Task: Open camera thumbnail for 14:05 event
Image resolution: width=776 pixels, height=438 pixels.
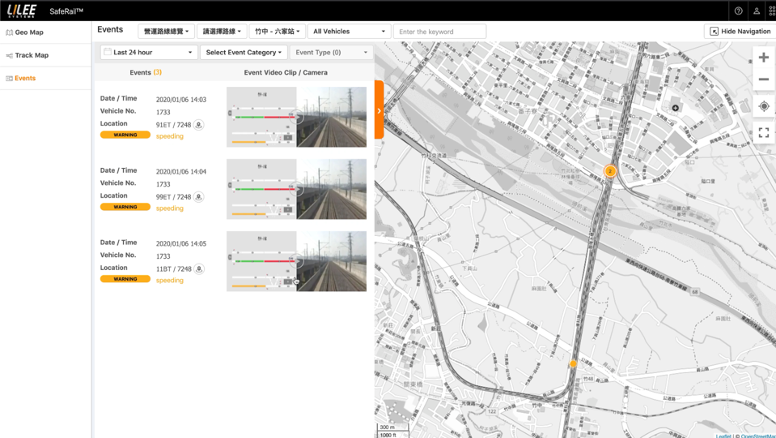Action: 332,261
